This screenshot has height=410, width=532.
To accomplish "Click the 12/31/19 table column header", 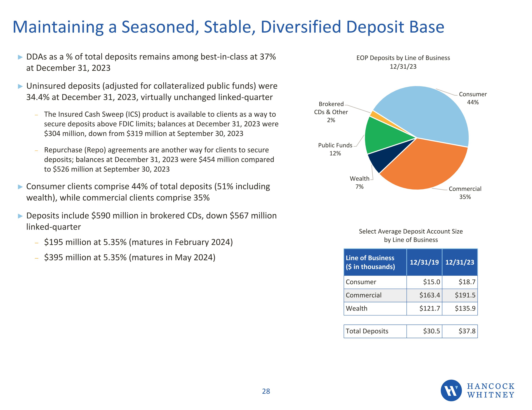I will coord(424,262).
